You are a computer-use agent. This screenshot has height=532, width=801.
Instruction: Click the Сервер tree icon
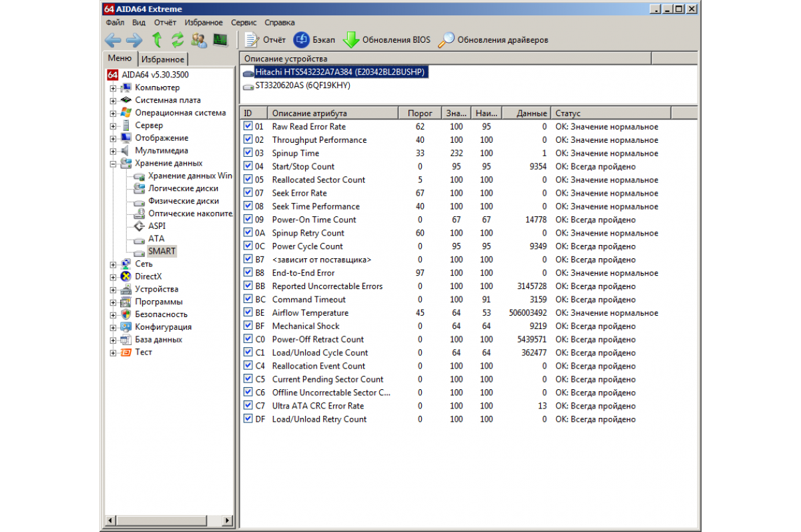(x=126, y=125)
